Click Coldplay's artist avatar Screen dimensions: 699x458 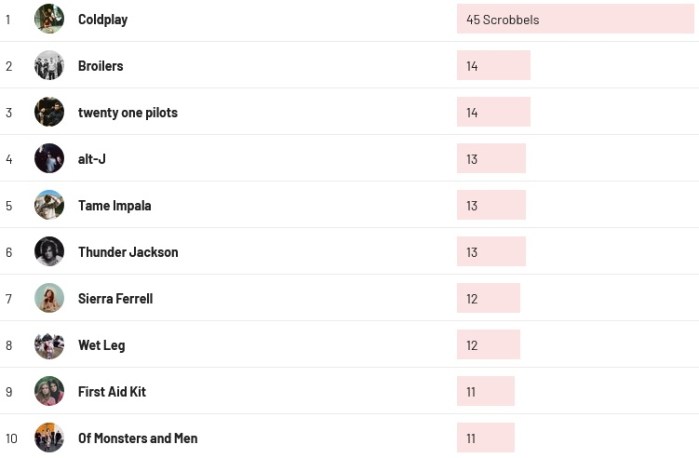point(49,19)
